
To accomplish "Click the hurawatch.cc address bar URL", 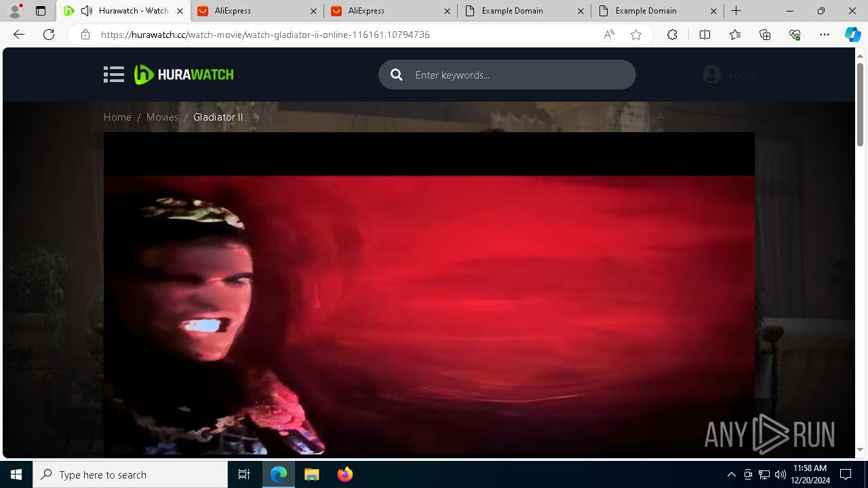I will coord(265,35).
